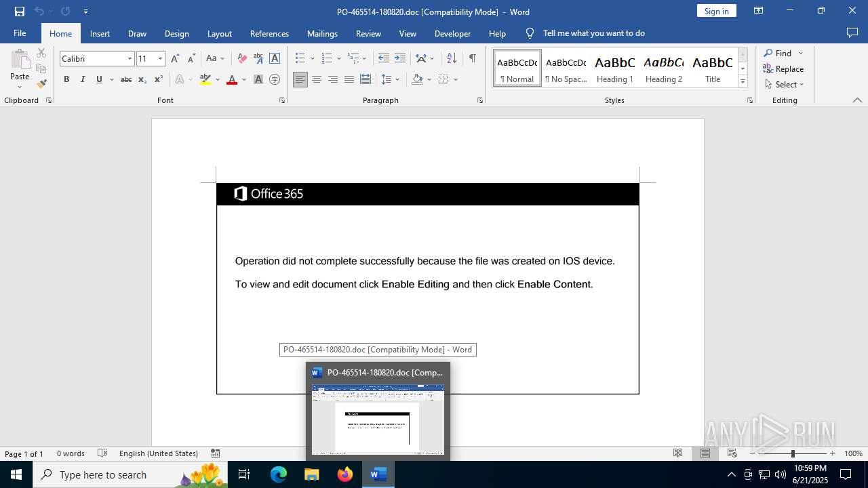
Task: Center align the text
Action: pos(317,79)
